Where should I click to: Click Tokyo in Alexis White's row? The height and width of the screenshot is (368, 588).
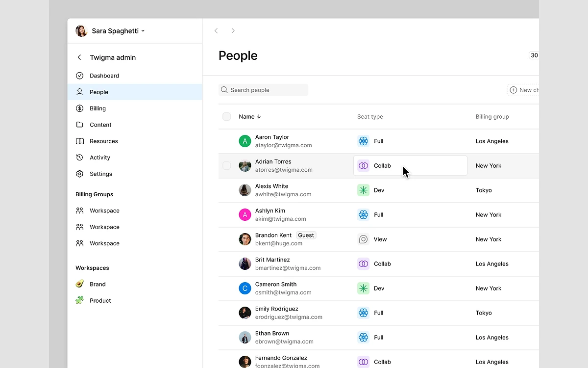(x=484, y=190)
